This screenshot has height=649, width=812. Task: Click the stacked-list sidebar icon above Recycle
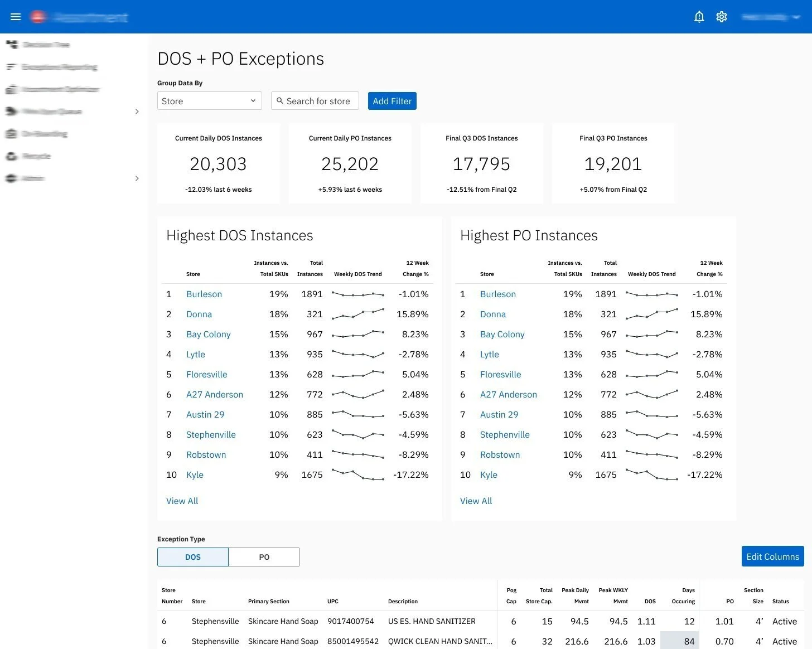12,134
